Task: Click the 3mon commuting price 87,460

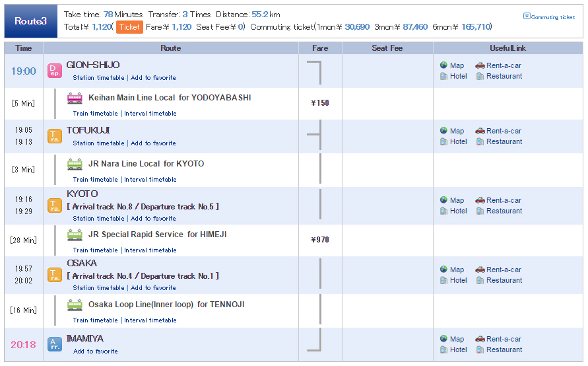Action: click(x=415, y=27)
